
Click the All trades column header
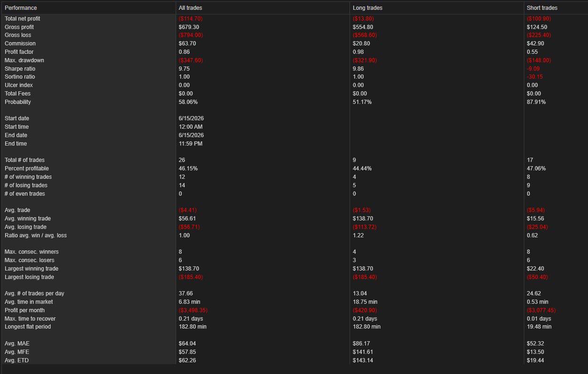191,8
